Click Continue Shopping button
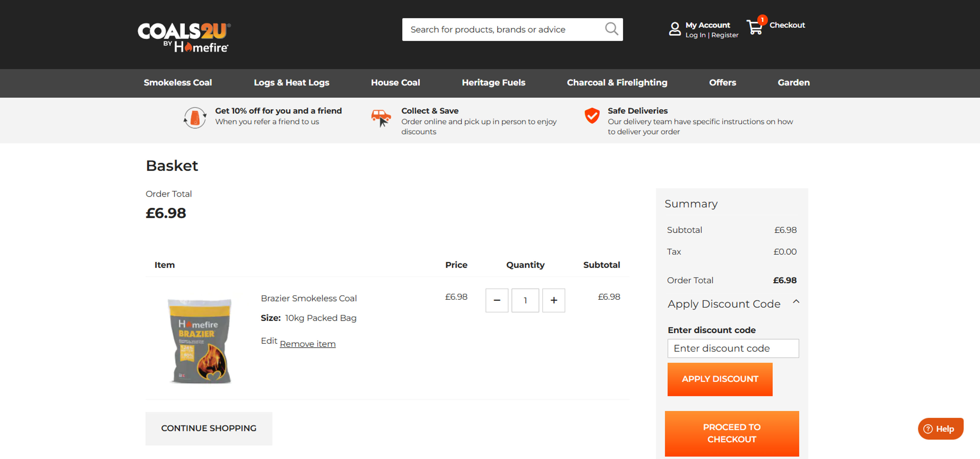This screenshot has width=980, height=459. pos(209,428)
